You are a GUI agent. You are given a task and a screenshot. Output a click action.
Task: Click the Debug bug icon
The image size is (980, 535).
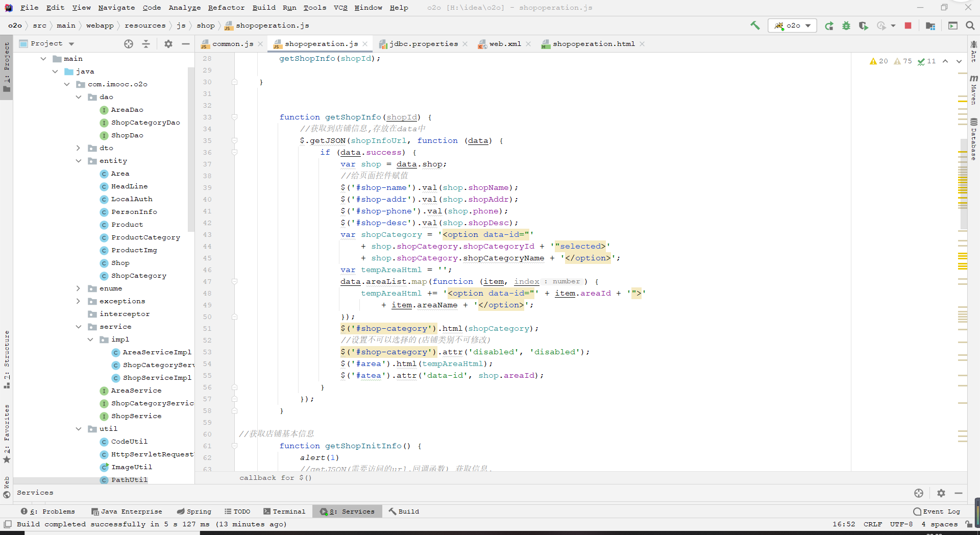coord(846,26)
